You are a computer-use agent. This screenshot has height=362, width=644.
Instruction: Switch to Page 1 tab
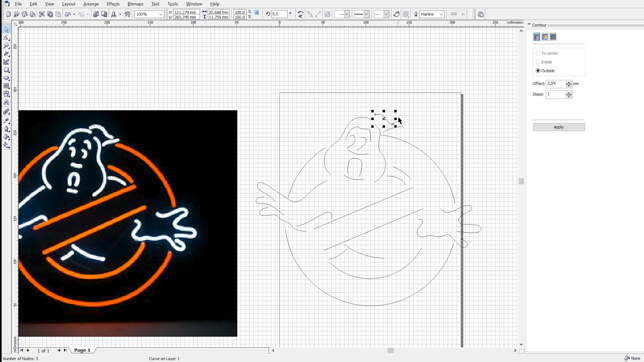82,350
